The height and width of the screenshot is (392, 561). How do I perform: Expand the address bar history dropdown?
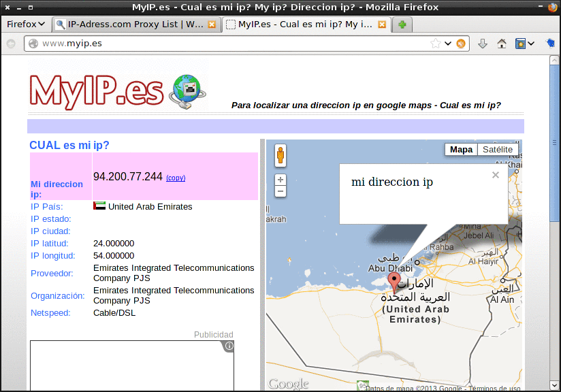[x=447, y=44]
